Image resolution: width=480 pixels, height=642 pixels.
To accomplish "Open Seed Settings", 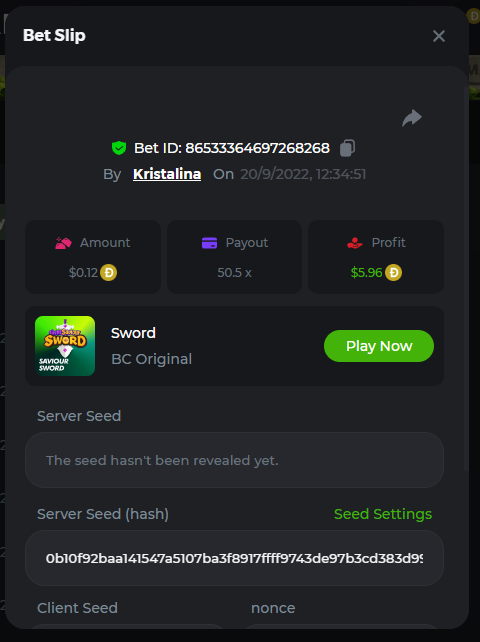I will pyautogui.click(x=383, y=514).
